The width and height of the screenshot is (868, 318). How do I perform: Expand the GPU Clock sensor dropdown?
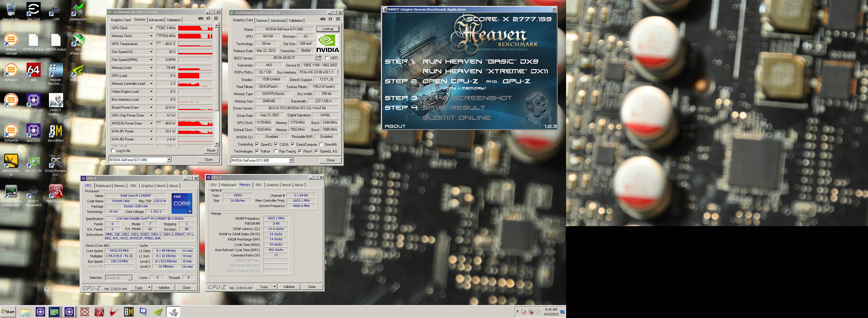[151, 28]
